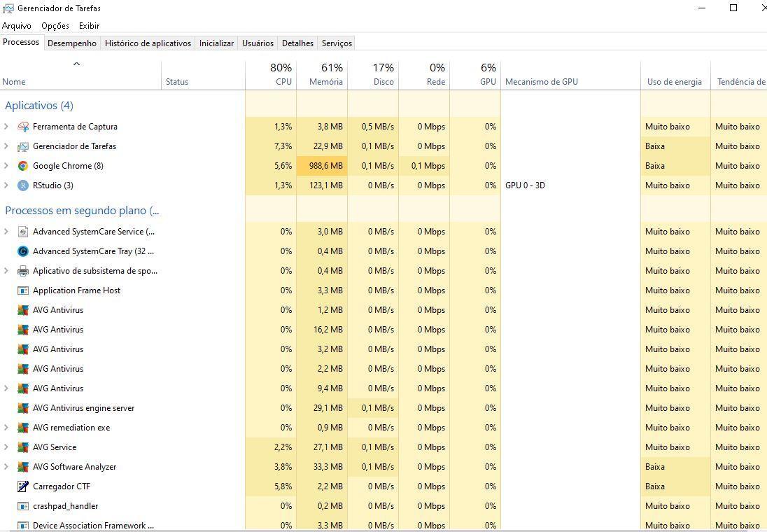This screenshot has height=532, width=767.
Task: Click the Application Frame Host icon
Action: point(23,290)
